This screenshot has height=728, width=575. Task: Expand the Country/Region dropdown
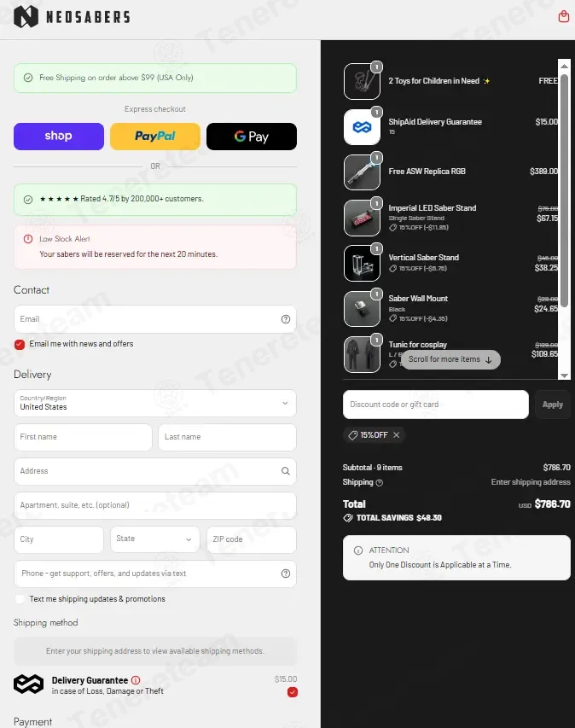point(155,403)
